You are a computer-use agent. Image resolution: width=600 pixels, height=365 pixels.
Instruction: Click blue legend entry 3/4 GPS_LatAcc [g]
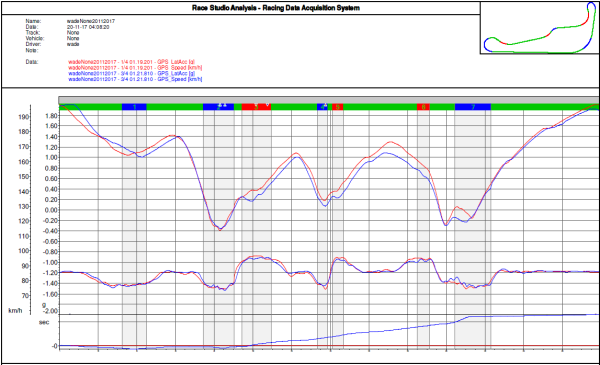click(x=131, y=73)
